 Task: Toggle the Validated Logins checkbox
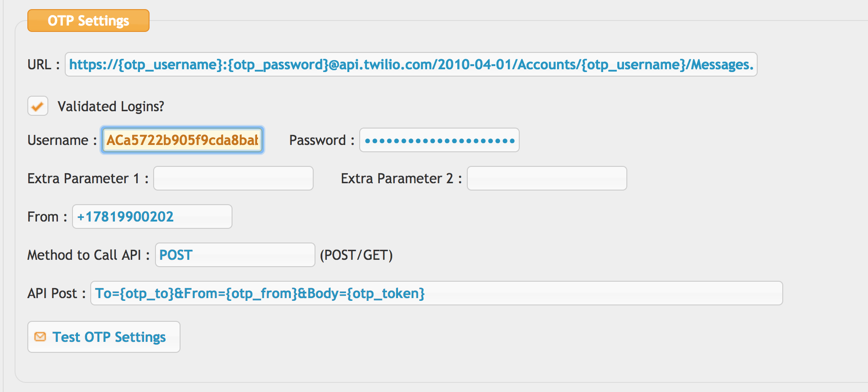tap(38, 106)
